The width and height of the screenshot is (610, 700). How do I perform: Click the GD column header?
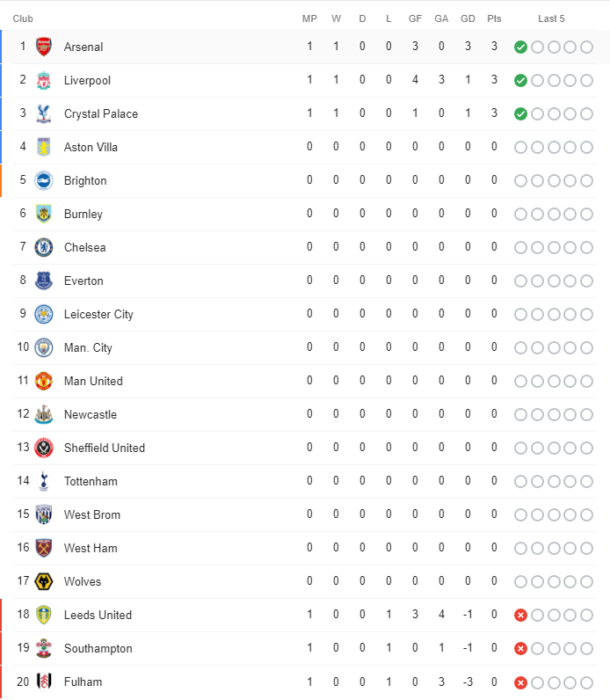click(468, 18)
